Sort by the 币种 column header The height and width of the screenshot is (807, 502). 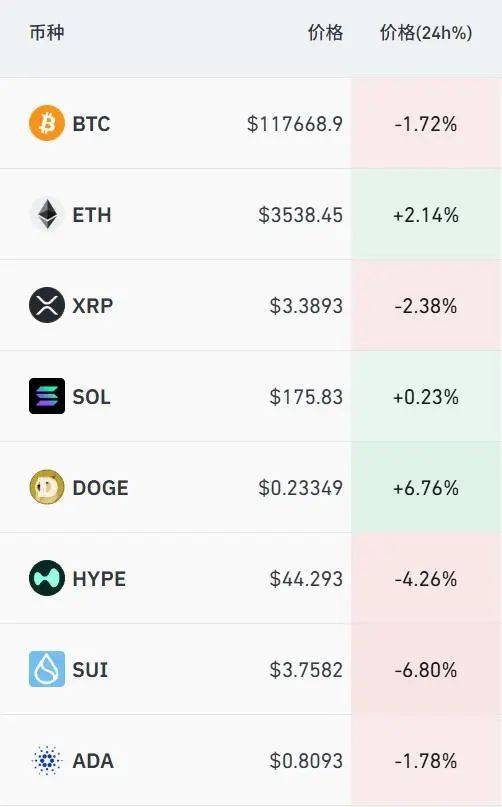47,32
